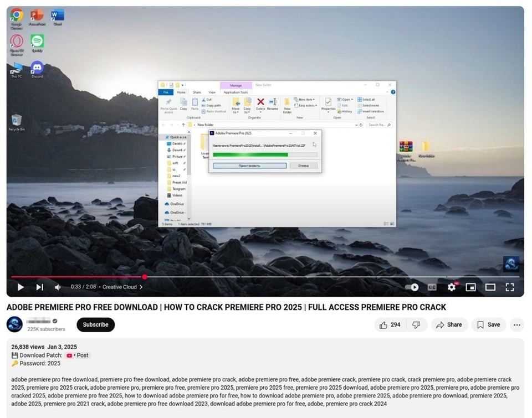Click the Share button
Image resolution: width=532 pixels, height=418 pixels.
tap(449, 325)
